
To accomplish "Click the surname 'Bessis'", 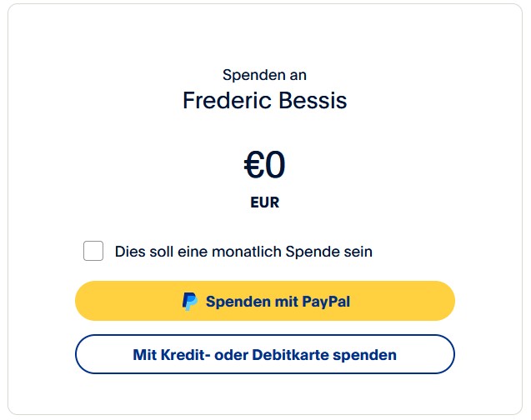I will (x=319, y=101).
